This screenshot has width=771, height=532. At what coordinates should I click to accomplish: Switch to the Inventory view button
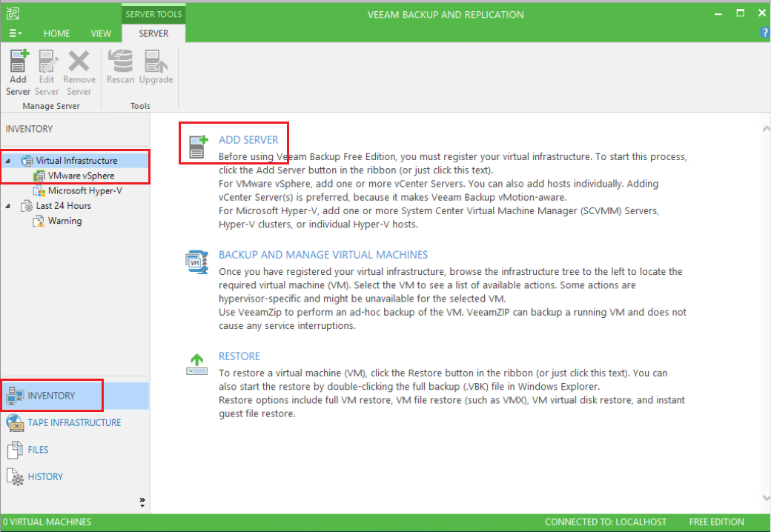click(75, 396)
